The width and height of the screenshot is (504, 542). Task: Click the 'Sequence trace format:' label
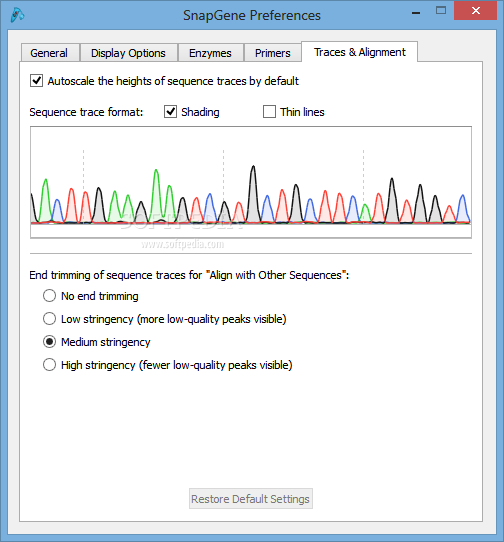86,112
